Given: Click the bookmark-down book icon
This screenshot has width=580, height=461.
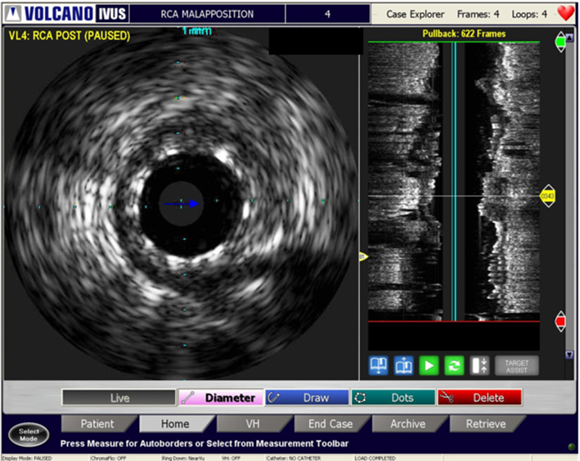Looking at the screenshot, I should (x=378, y=366).
